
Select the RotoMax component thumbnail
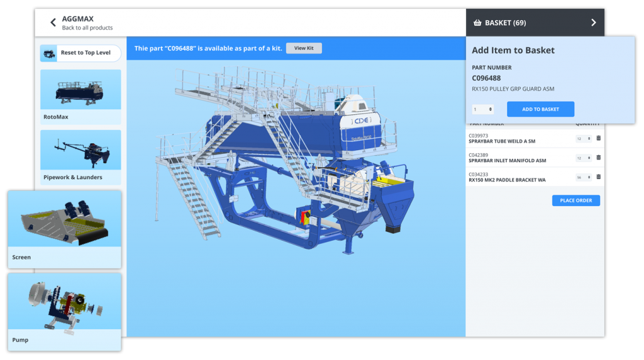[x=80, y=90]
